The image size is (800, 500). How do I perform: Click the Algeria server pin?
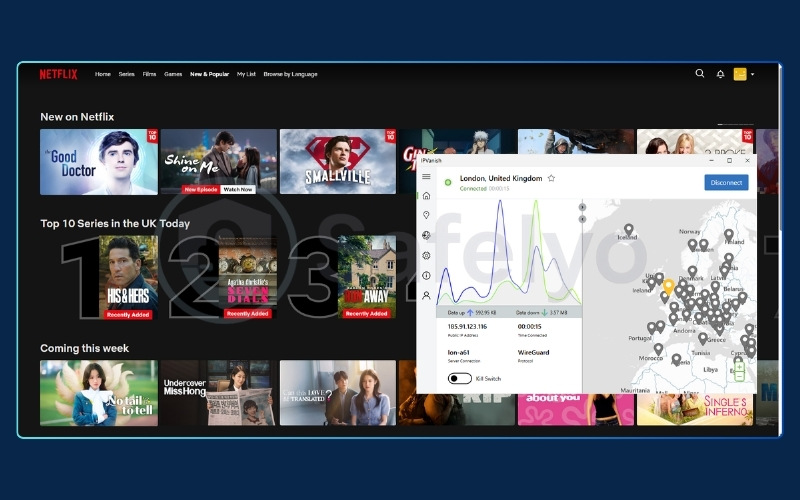point(677,359)
